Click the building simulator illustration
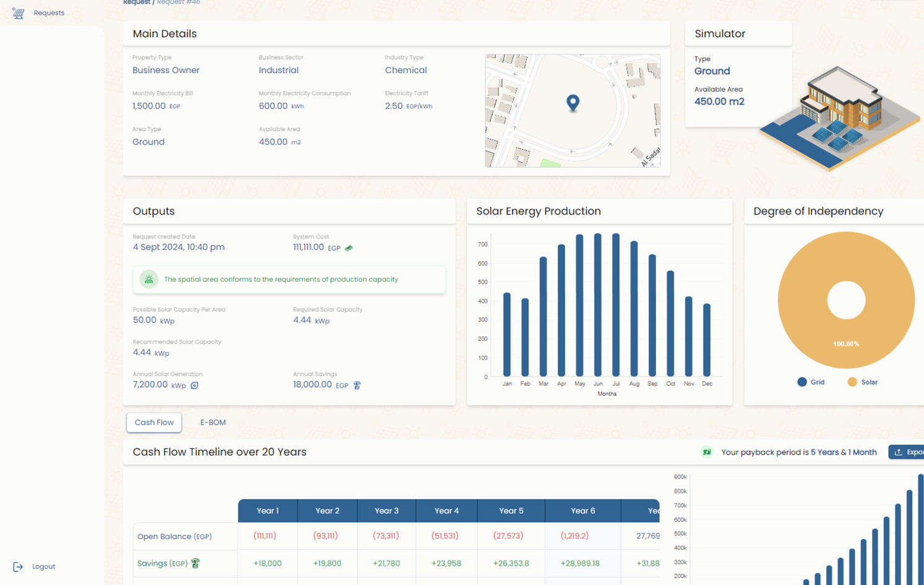This screenshot has width=924, height=585. pyautogui.click(x=839, y=117)
